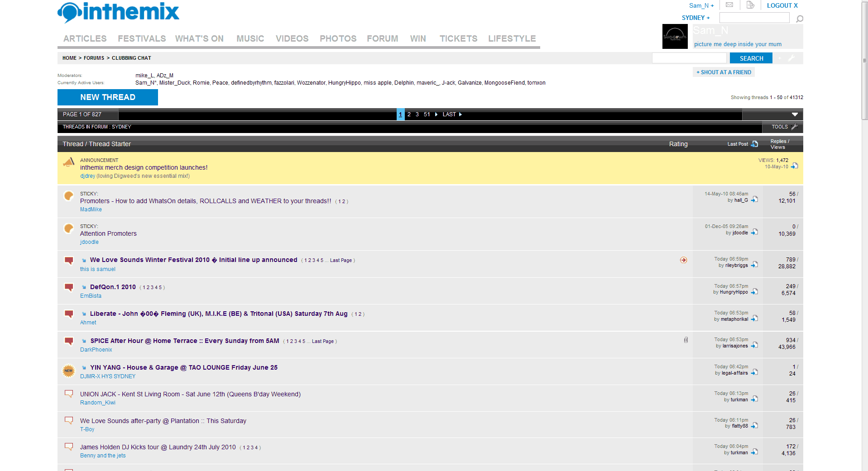The height and width of the screenshot is (471, 868).
Task: Click the wrench icon next to Search
Action: 791,58
